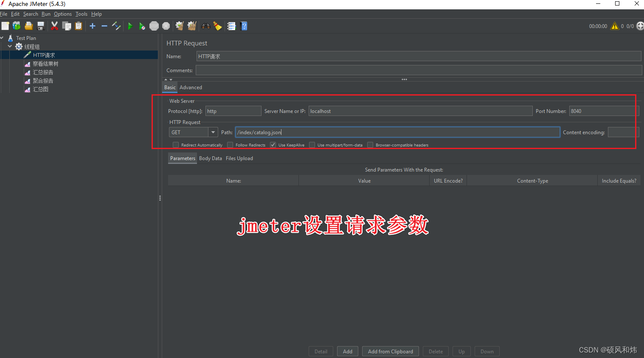Viewport: 644px width, 358px height.
Task: Click the Stop test icon
Action: pos(154,26)
